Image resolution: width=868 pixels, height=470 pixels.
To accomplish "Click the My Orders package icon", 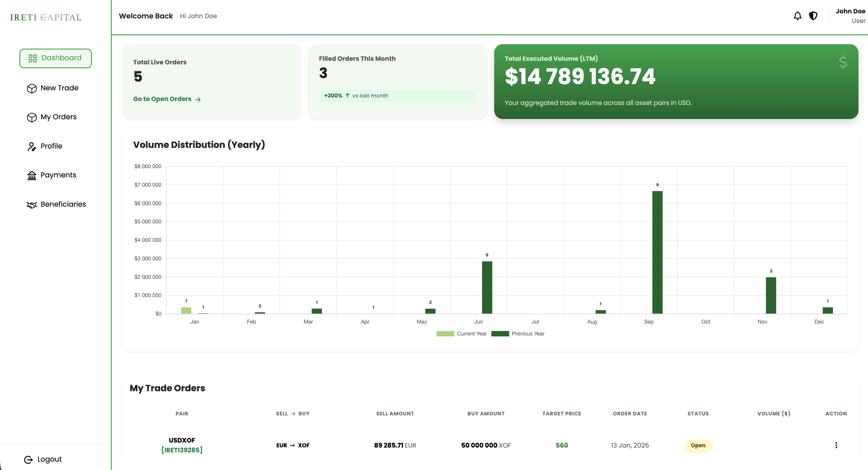I will (31, 117).
